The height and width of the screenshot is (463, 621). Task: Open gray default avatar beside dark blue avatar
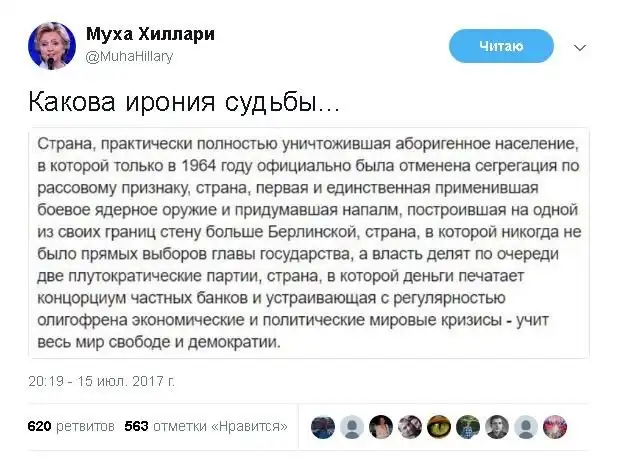(351, 427)
